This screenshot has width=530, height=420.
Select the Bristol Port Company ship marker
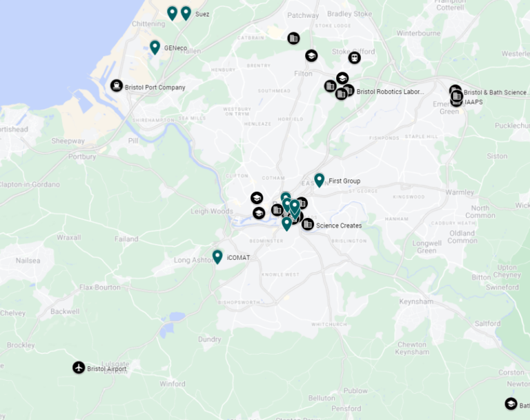click(116, 86)
